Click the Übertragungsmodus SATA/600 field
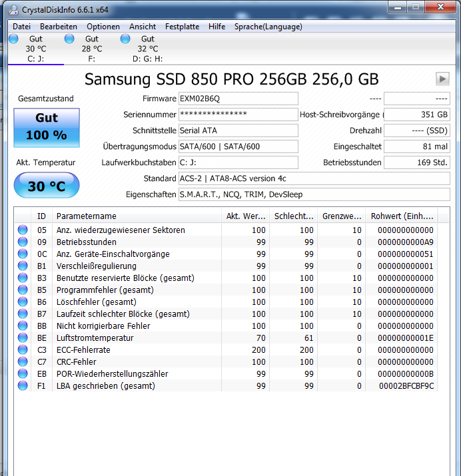Screen dimensions: 461x476 pos(238,146)
